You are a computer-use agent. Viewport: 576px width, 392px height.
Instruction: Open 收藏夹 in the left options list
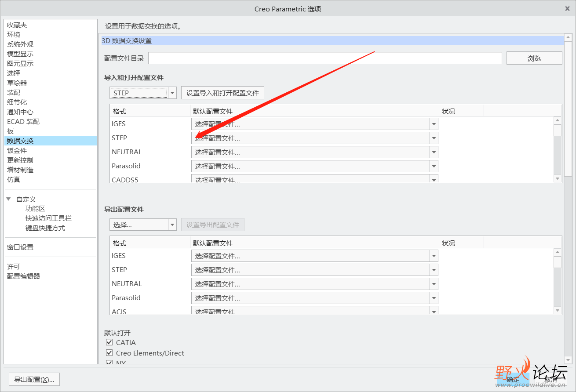coord(17,25)
